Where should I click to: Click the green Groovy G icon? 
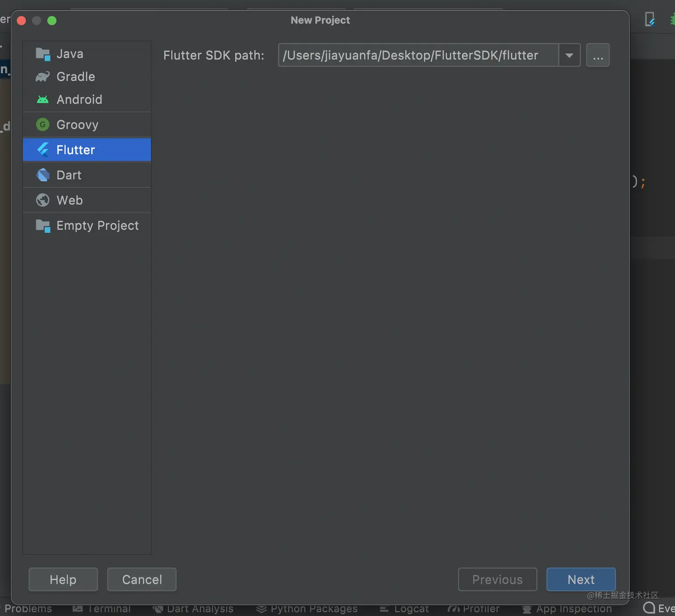point(43,125)
